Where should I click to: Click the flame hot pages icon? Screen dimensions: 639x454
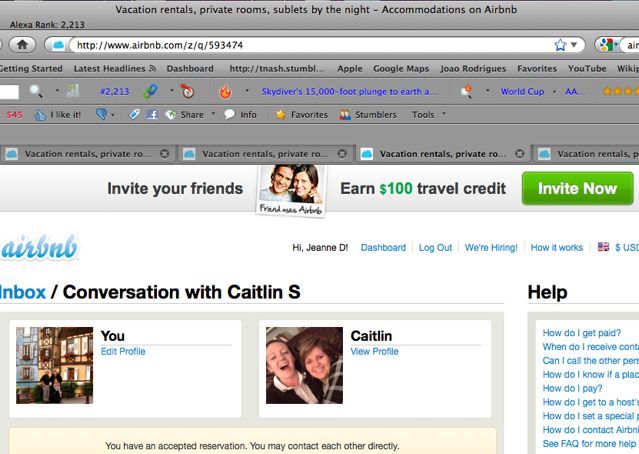225,92
